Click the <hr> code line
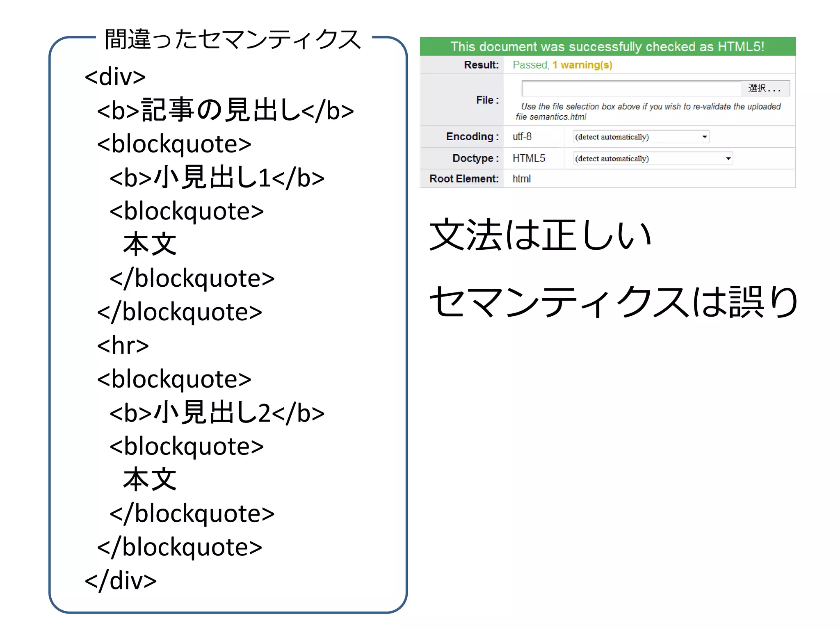 (123, 345)
